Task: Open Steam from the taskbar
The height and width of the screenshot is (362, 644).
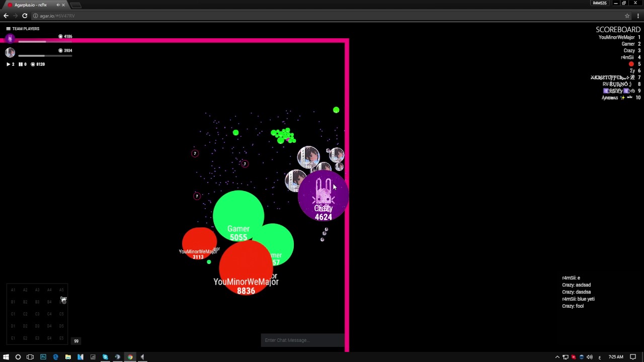Action: click(118, 357)
